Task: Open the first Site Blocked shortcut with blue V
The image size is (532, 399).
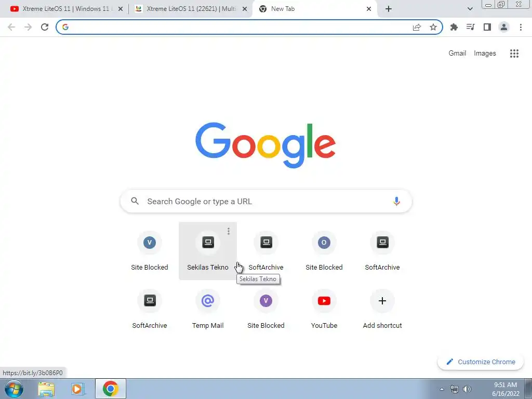Action: (x=149, y=251)
